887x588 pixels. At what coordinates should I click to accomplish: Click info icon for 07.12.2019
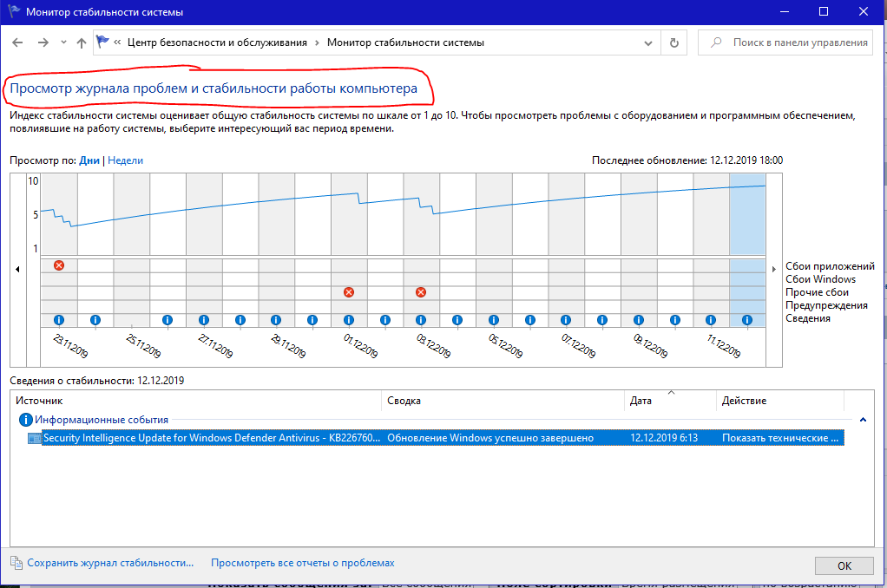(566, 320)
